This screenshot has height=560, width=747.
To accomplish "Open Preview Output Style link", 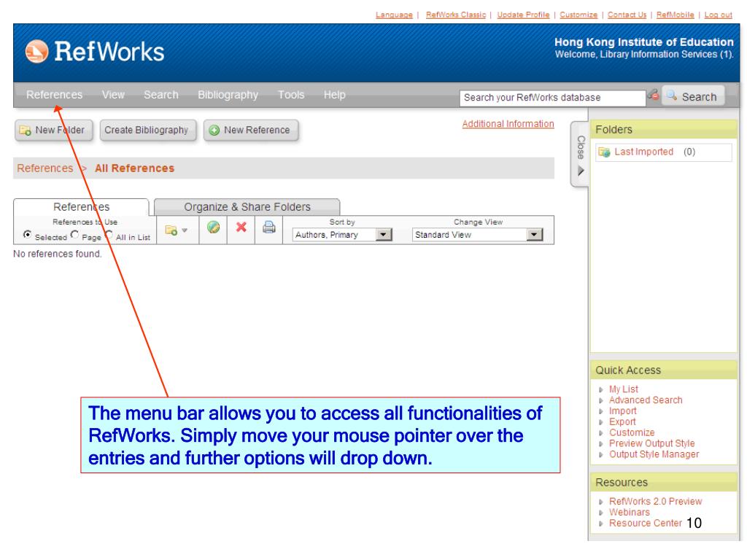I will point(651,443).
